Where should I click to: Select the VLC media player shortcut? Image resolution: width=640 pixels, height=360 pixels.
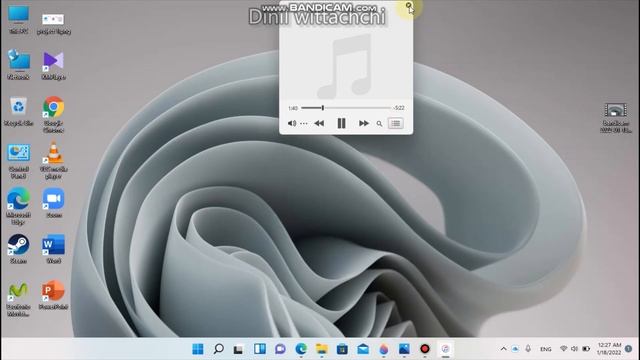coord(53,160)
